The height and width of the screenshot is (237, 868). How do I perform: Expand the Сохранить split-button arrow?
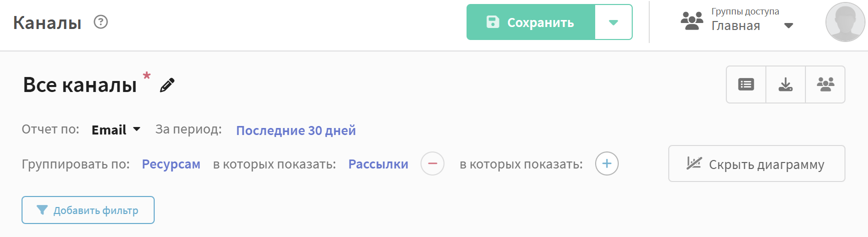[x=613, y=22]
